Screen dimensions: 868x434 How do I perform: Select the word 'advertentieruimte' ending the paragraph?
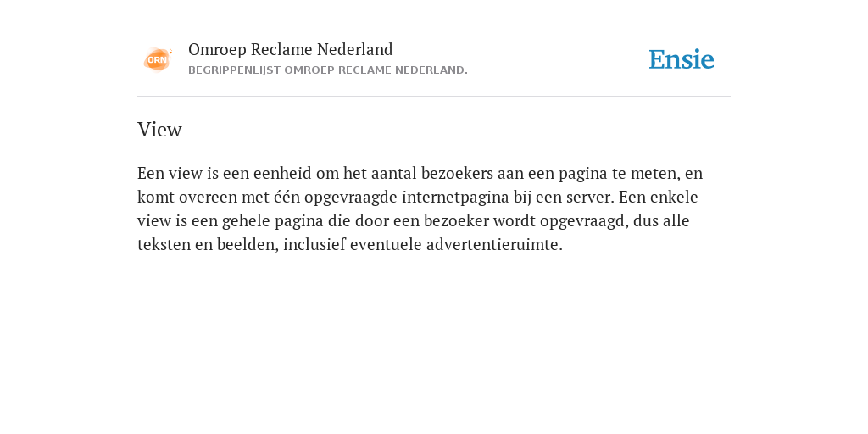(494, 245)
